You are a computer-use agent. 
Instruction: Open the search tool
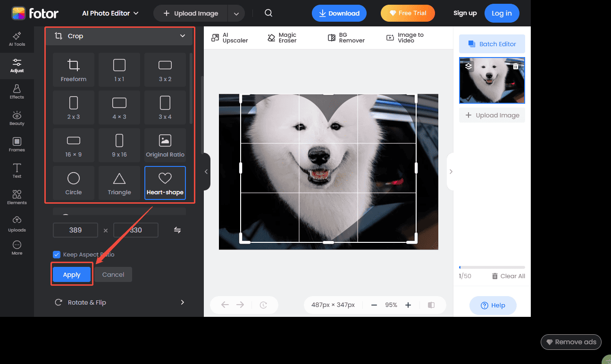tap(268, 13)
